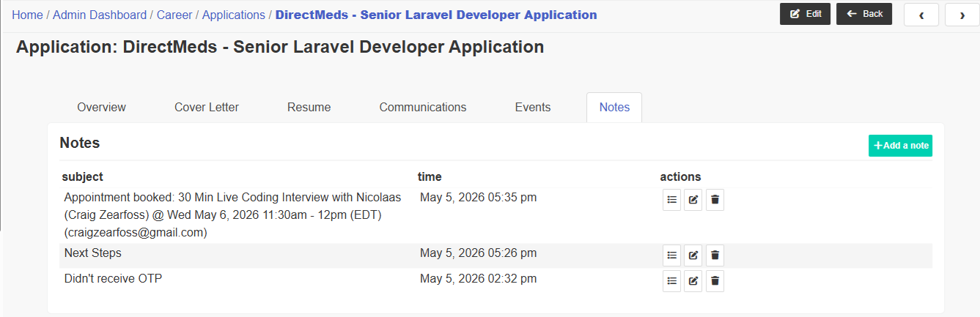
Task: Click the May 5, 2026 02:32 pm timestamp
Action: coord(478,278)
